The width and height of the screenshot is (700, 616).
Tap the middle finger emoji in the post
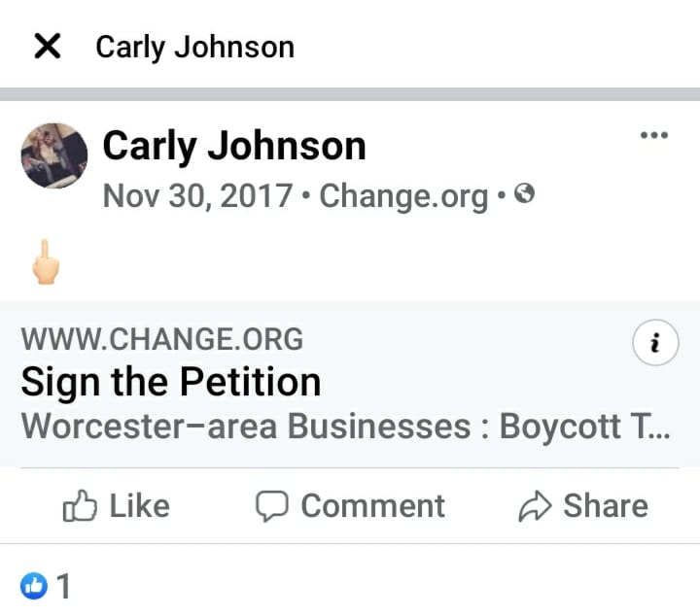click(46, 262)
